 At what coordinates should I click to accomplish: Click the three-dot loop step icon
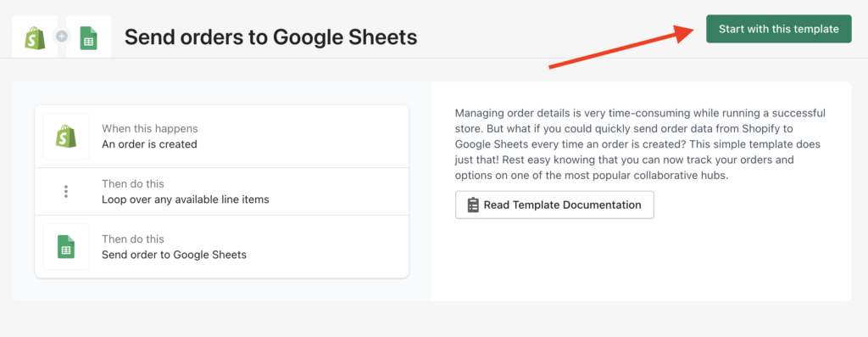[x=66, y=191]
